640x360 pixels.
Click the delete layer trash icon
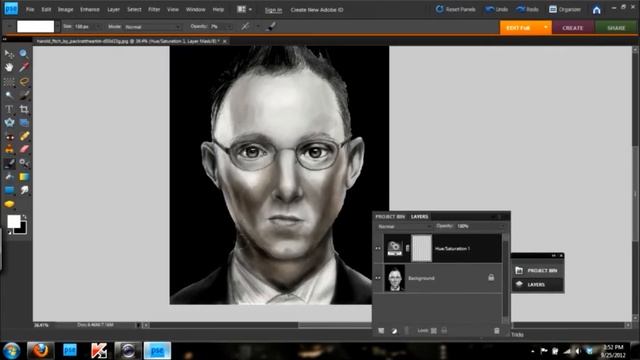pos(497,331)
